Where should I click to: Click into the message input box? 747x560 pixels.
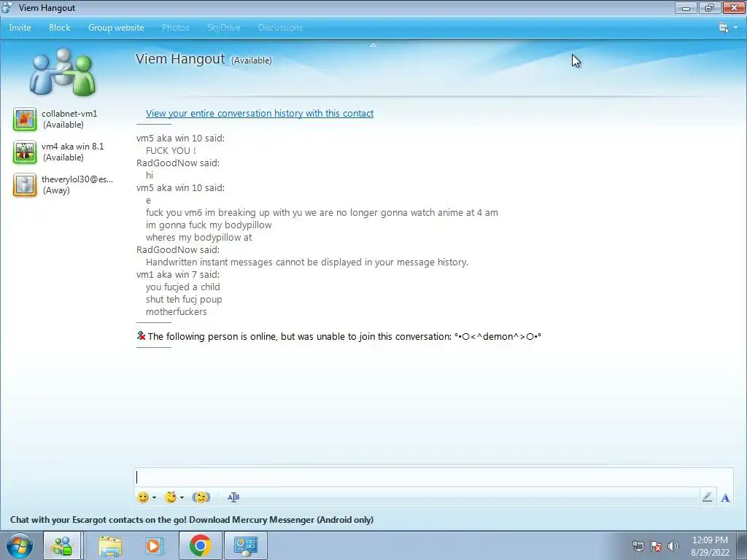[433, 477]
